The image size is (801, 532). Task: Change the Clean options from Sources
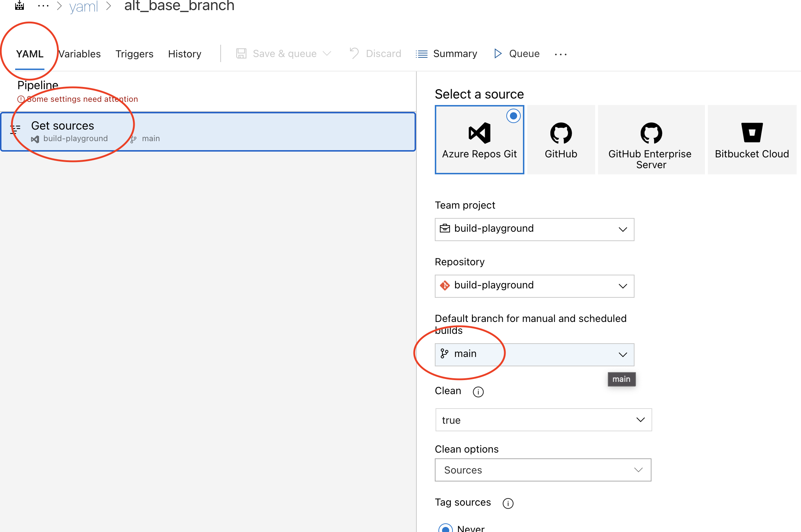click(542, 470)
